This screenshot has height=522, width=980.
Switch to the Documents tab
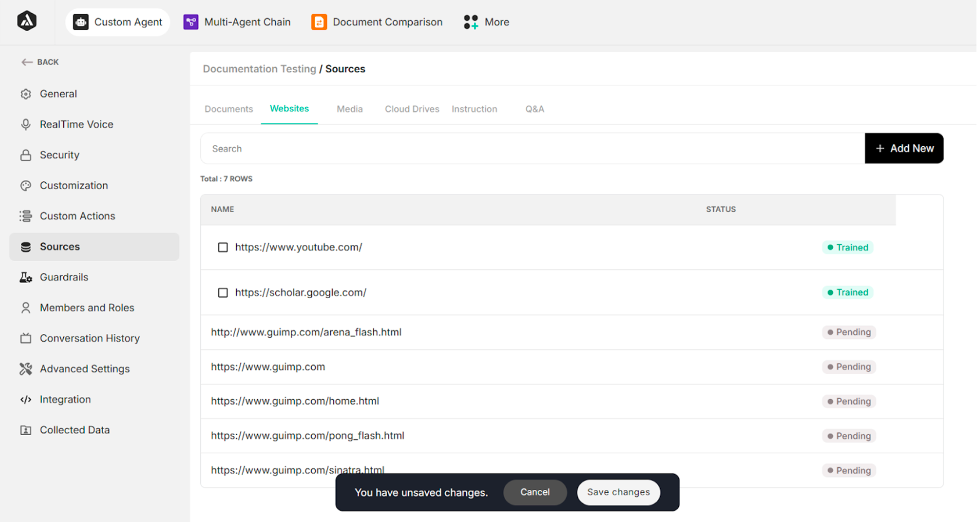coord(229,109)
